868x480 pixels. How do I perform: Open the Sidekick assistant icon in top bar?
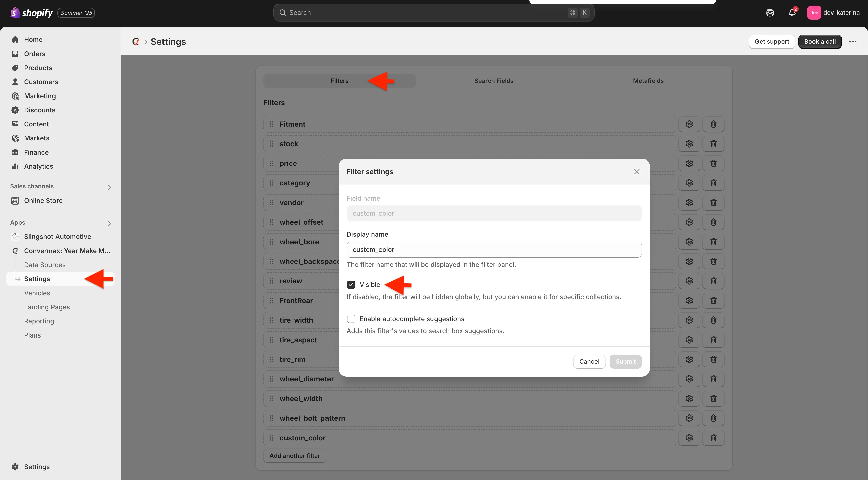770,13
